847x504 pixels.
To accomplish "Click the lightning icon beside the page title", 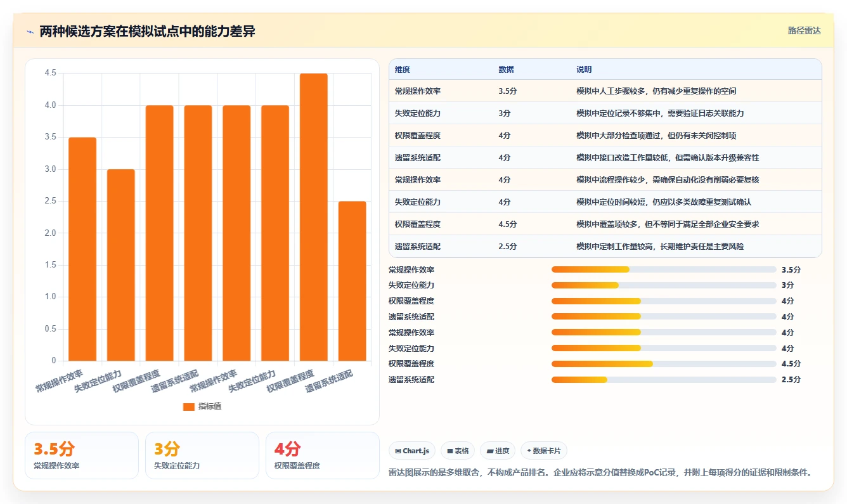I will pos(30,31).
